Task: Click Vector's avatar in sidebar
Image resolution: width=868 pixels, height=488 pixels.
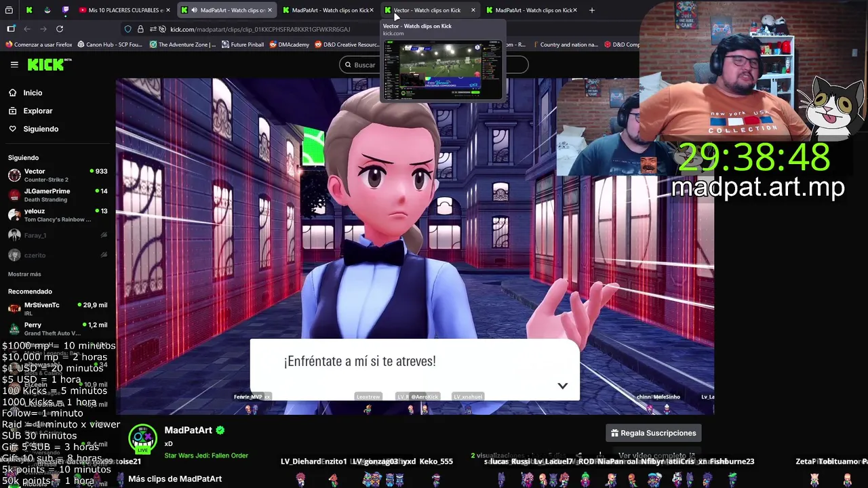Action: (14, 175)
